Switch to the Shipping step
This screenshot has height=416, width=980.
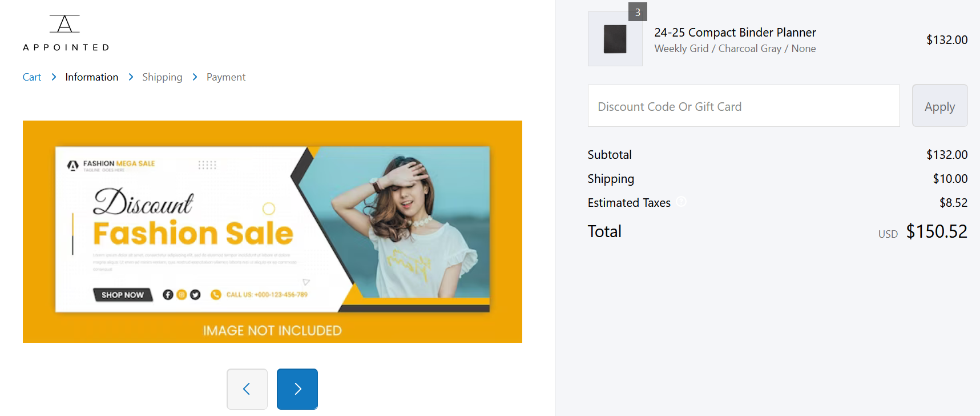[162, 77]
